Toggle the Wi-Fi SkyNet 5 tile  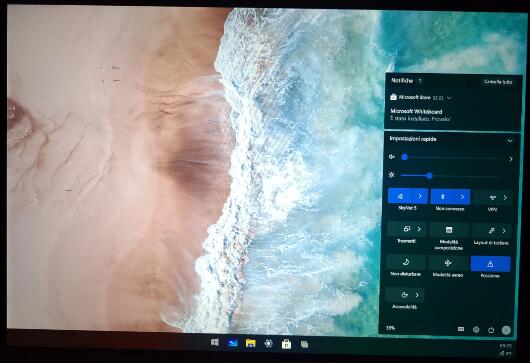coord(401,196)
